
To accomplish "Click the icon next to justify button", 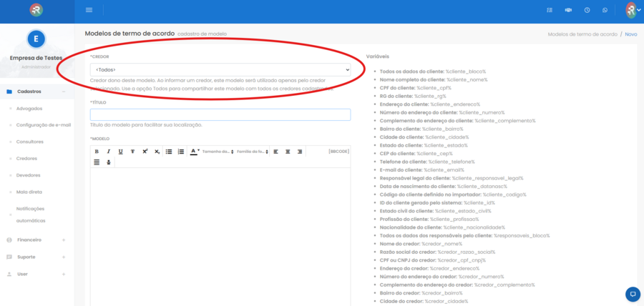I will tap(109, 162).
